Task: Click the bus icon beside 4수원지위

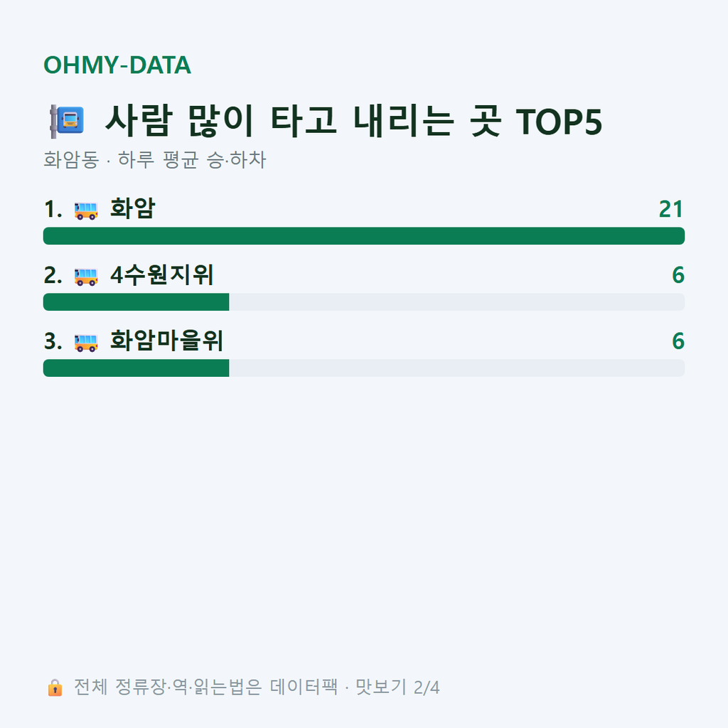Action: (x=86, y=277)
